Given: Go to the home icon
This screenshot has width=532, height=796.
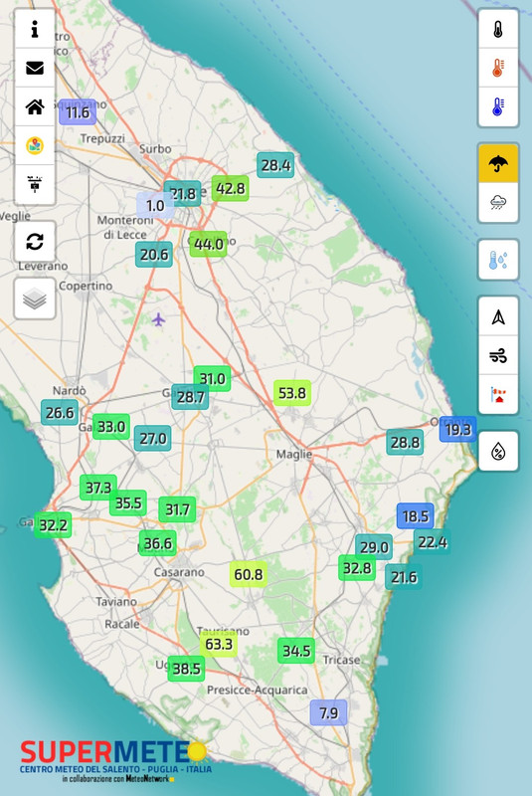Looking at the screenshot, I should [x=35, y=106].
